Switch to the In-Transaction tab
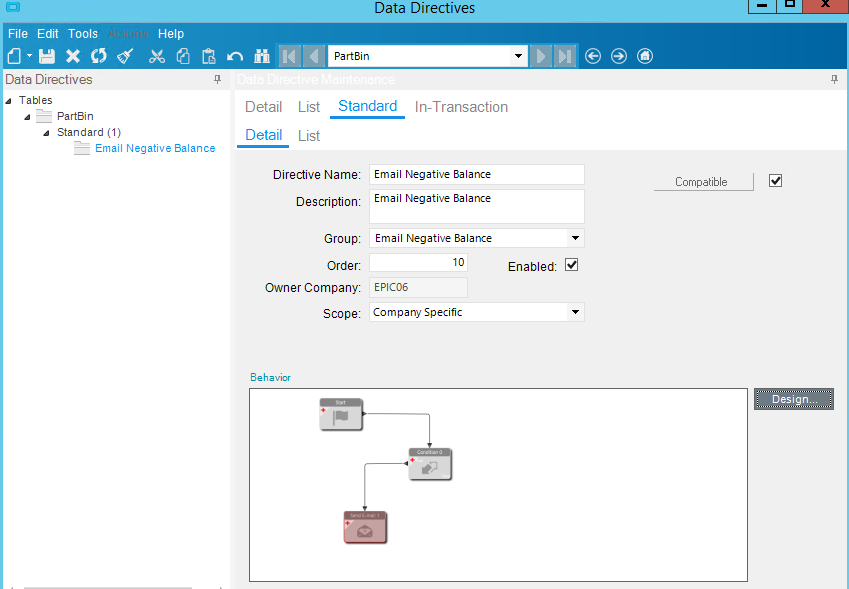 (x=461, y=107)
